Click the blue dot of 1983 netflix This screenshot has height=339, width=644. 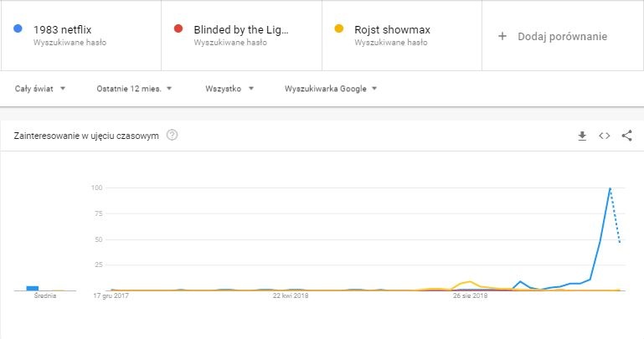(18, 28)
